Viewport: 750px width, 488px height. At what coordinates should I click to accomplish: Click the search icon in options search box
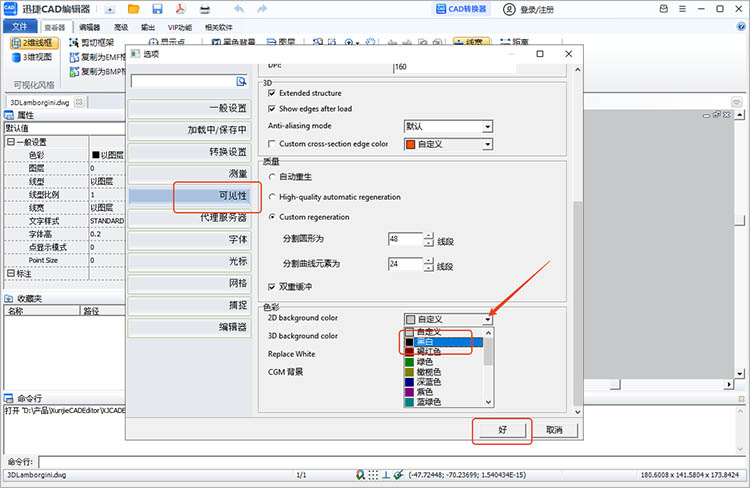pos(241,81)
